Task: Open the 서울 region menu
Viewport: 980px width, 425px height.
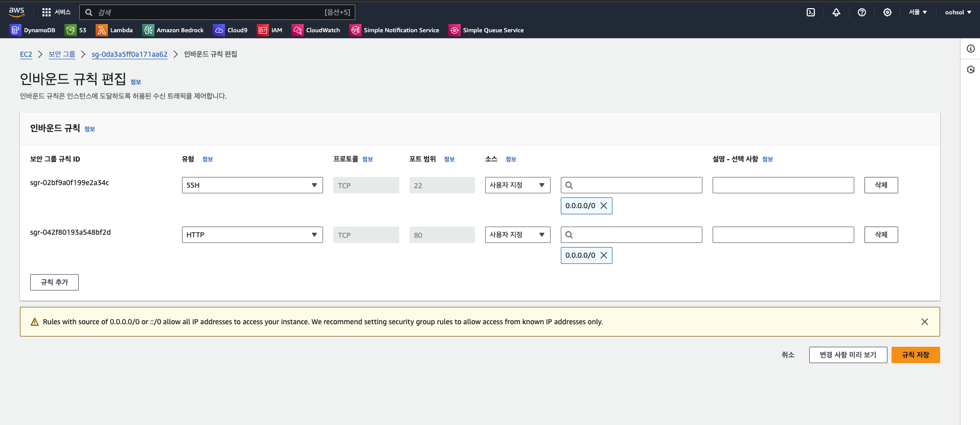Action: coord(918,12)
